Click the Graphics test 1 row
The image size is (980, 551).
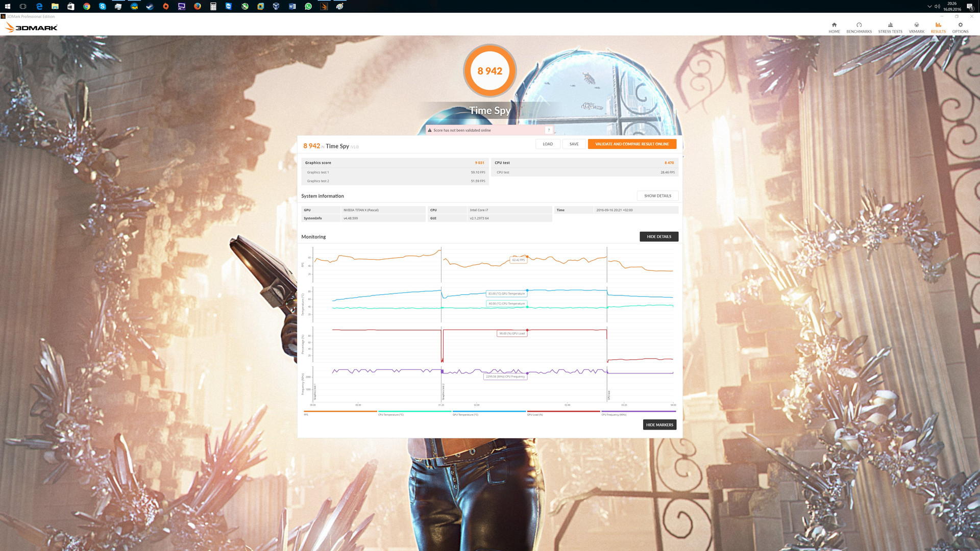(395, 172)
